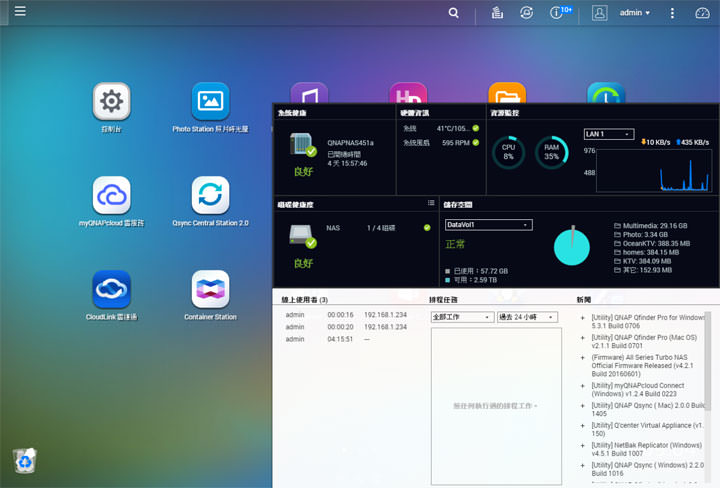Launch Photo Station app
Viewport: 720px width, 488px height.
coord(210,101)
